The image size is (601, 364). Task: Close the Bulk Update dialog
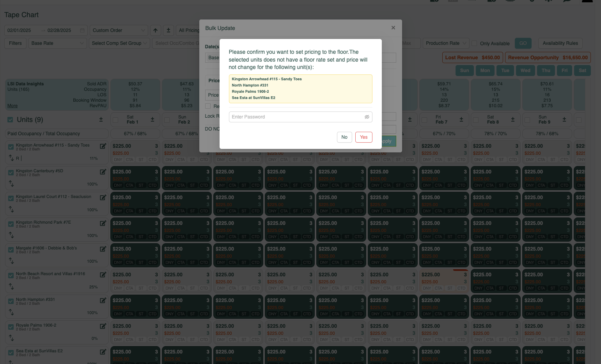click(x=393, y=28)
